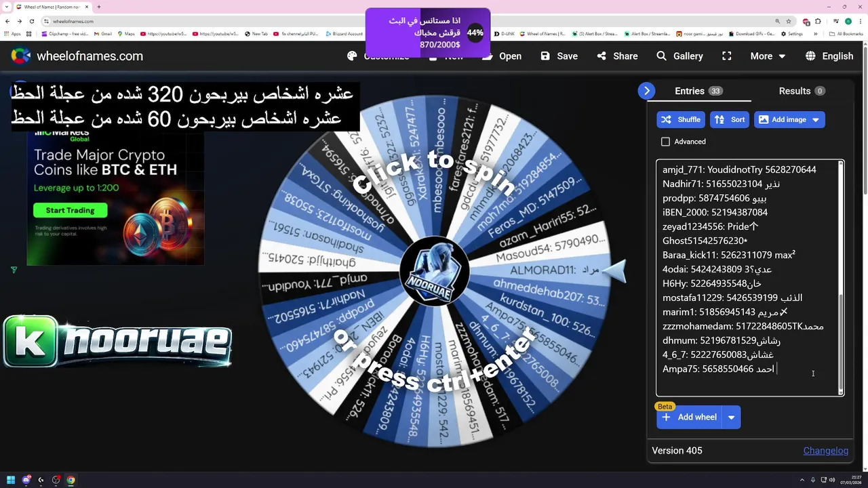Click Add wheel button
The height and width of the screenshot is (488, 868).
pos(690,417)
